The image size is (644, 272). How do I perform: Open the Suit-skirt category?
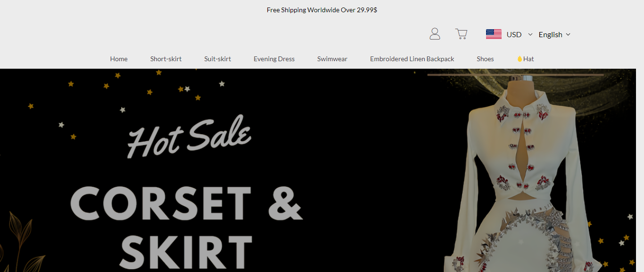218,59
